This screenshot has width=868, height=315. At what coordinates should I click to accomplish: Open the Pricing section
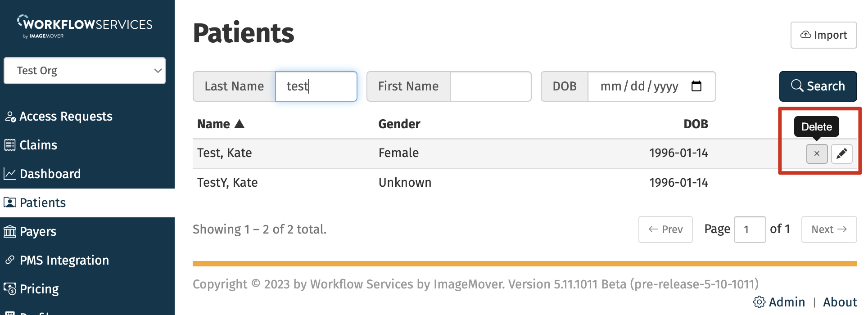tap(39, 289)
